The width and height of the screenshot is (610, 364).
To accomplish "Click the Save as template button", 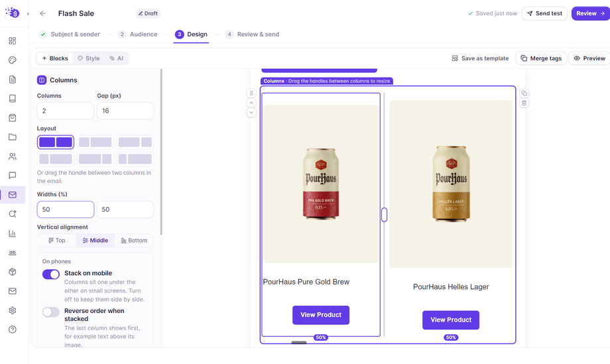I will click(x=480, y=58).
